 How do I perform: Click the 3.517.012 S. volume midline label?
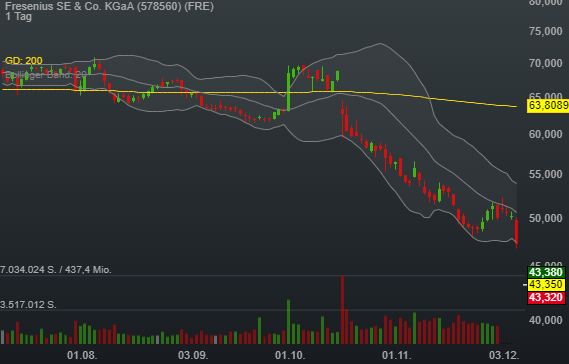click(x=28, y=304)
